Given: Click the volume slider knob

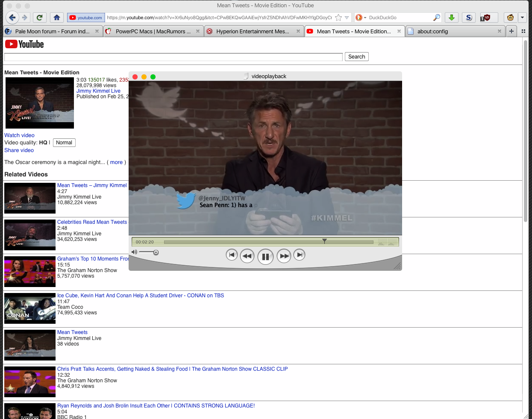Looking at the screenshot, I should 156,252.
